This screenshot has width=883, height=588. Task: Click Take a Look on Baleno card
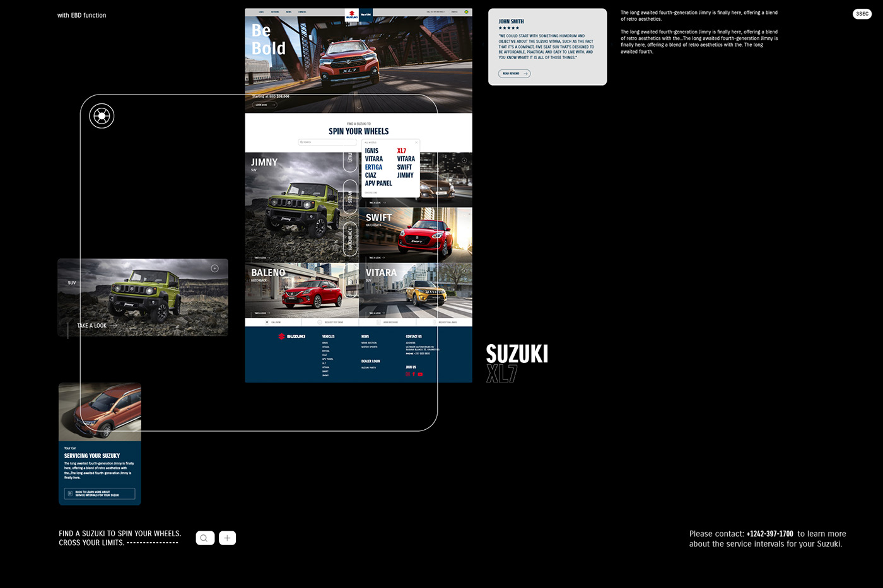pos(262,313)
